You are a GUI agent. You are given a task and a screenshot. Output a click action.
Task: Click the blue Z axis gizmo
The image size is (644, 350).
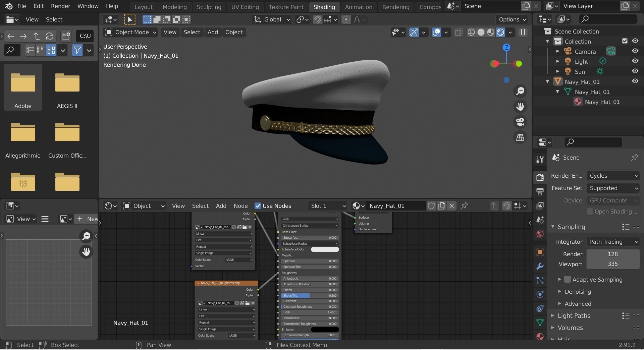pos(506,47)
